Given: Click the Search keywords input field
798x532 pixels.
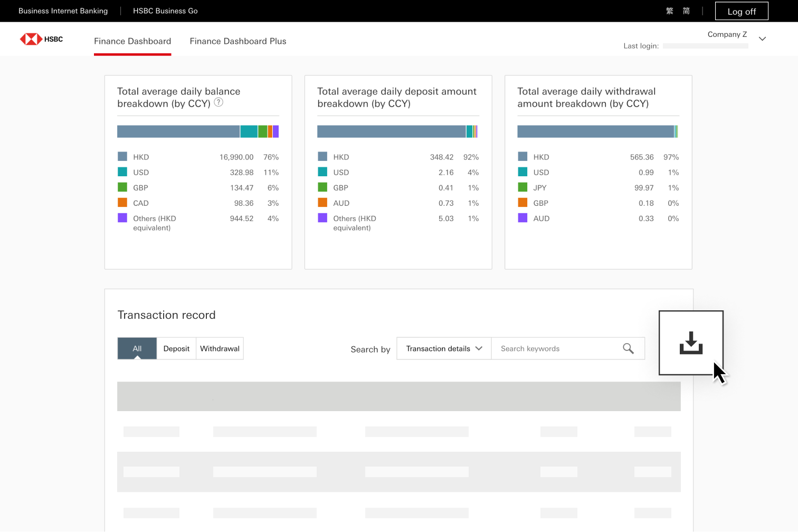Looking at the screenshot, I should point(557,349).
